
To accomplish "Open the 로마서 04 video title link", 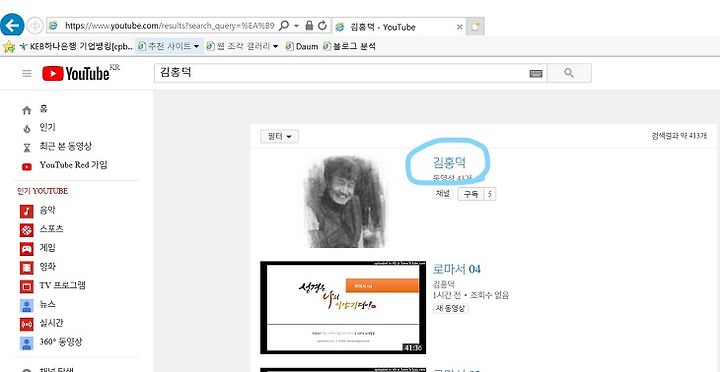I will (x=456, y=269).
